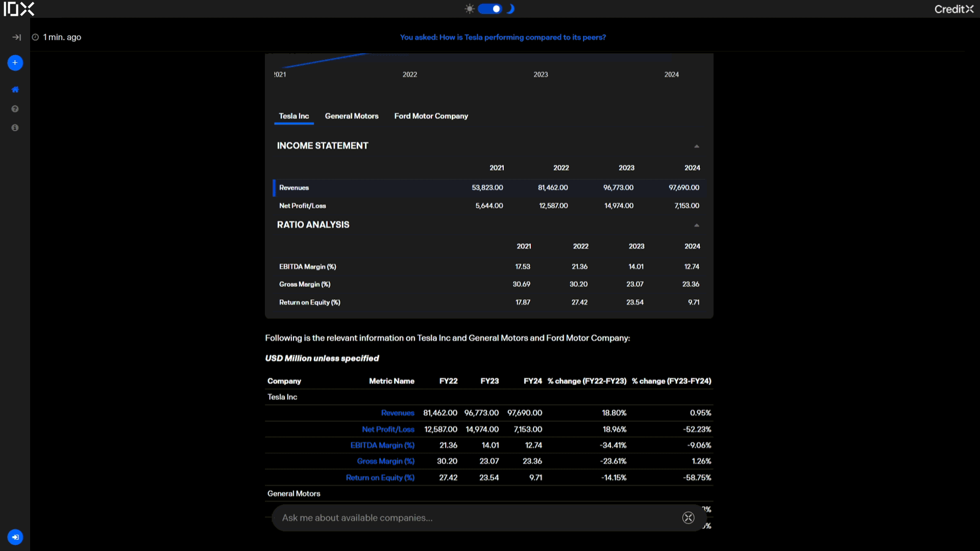Screen dimensions: 980x551
Task: Go to Home via the sidebar house icon
Action: (x=15, y=89)
